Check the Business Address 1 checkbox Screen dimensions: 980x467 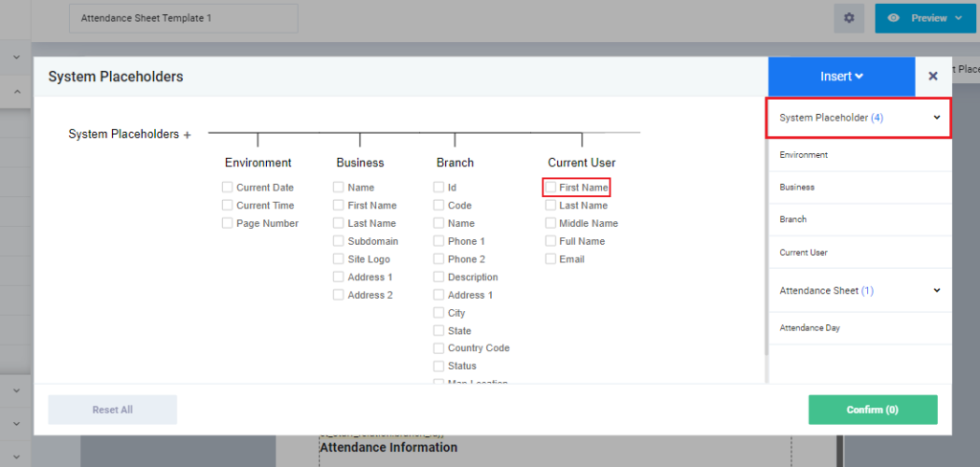[338, 277]
